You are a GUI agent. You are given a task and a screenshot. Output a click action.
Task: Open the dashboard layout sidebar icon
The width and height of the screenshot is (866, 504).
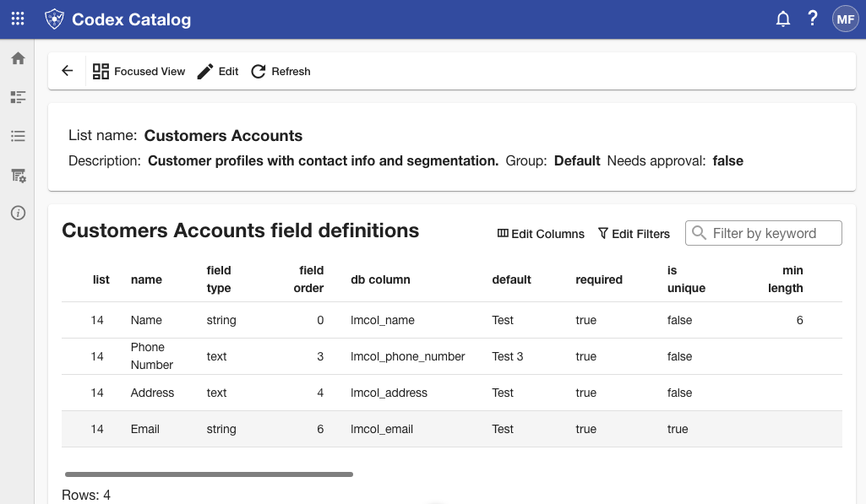18,97
